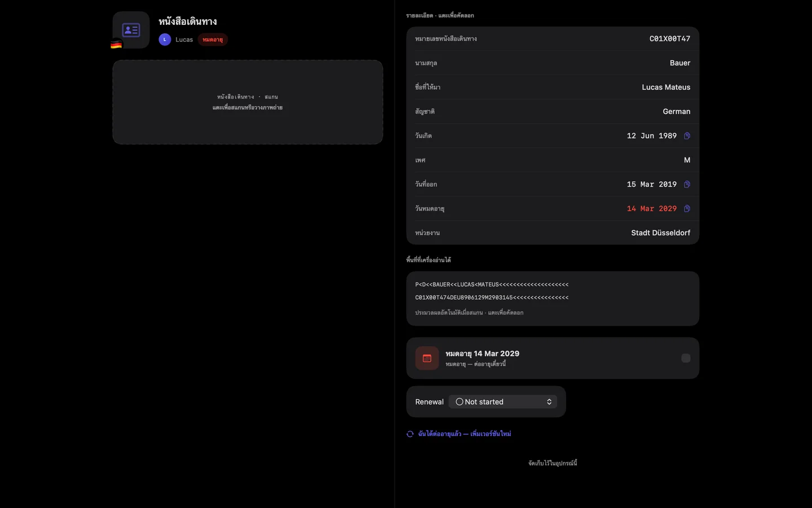
Task: Copy the date of birth 12 Jun 1989
Action: pos(687,136)
